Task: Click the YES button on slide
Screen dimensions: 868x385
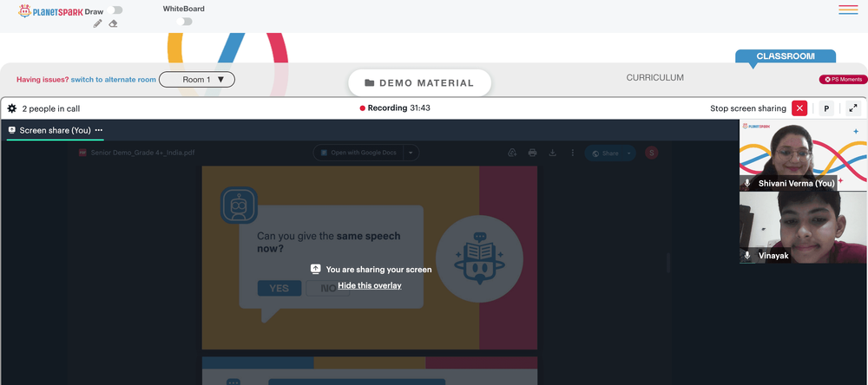Action: [x=279, y=288]
